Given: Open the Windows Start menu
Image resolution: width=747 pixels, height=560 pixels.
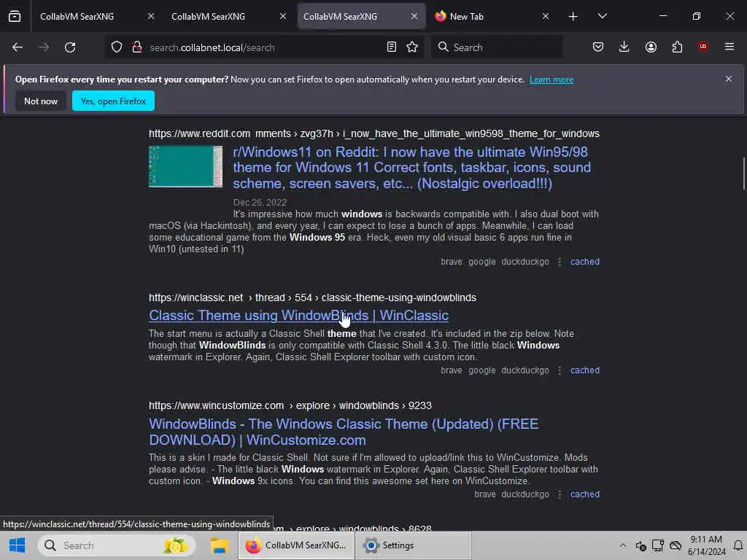Looking at the screenshot, I should pos(17,545).
